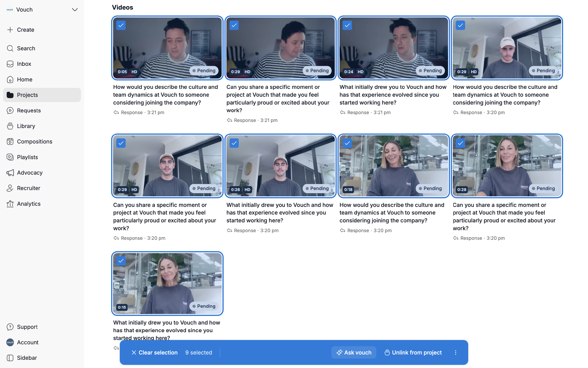Click the Compositions icon in sidebar
Screen dimensions: 588x368
10,141
